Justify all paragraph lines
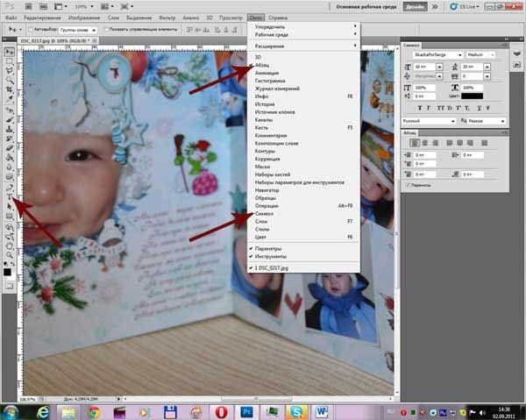This screenshot has width=526, height=420. [x=485, y=143]
